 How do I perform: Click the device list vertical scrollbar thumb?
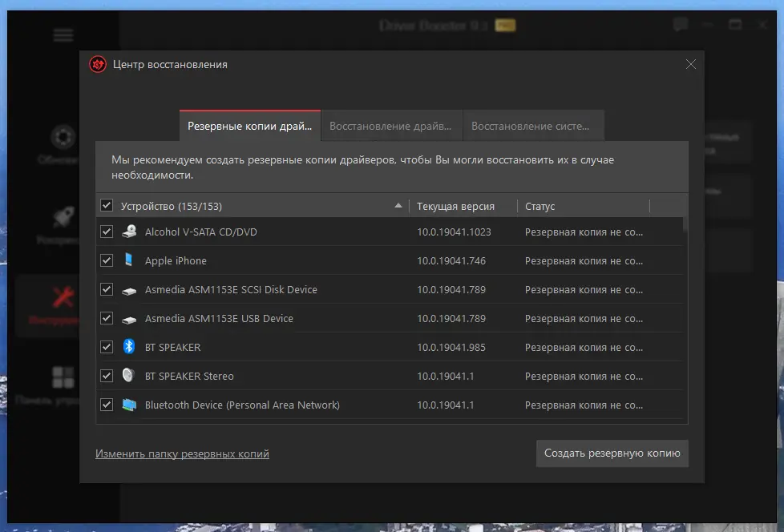[x=685, y=224]
